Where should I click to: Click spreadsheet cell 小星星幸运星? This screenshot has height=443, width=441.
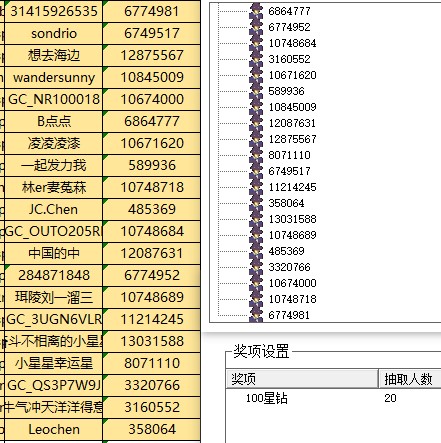54,363
